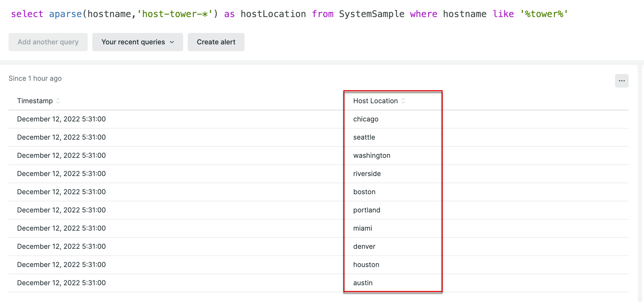Click the aparse function in the query
Image resolution: width=644 pixels, height=302 pixels.
click(x=65, y=14)
